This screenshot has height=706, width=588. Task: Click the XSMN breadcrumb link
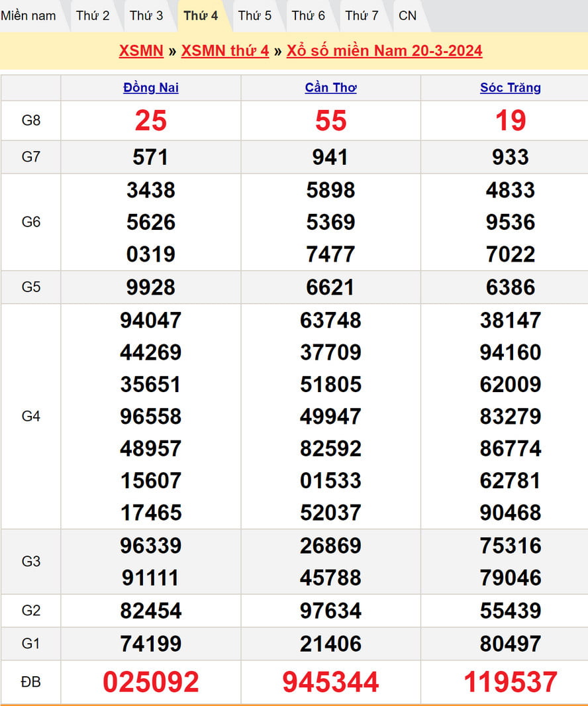(141, 51)
